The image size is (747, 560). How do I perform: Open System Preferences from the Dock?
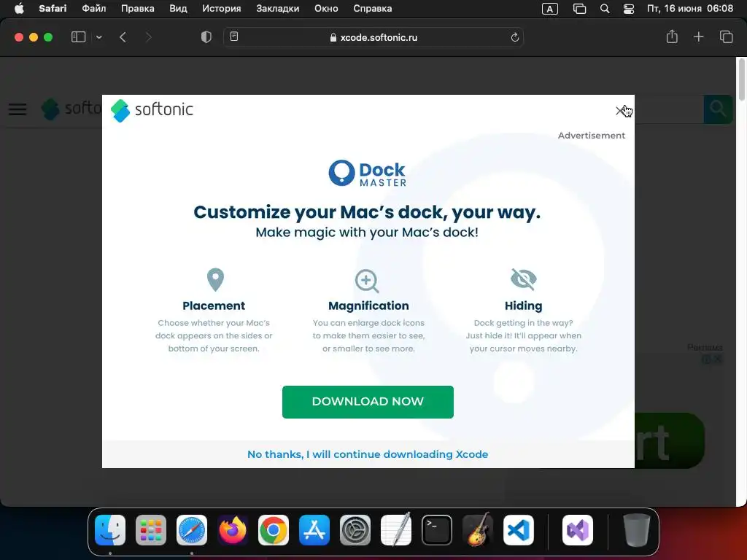point(355,530)
